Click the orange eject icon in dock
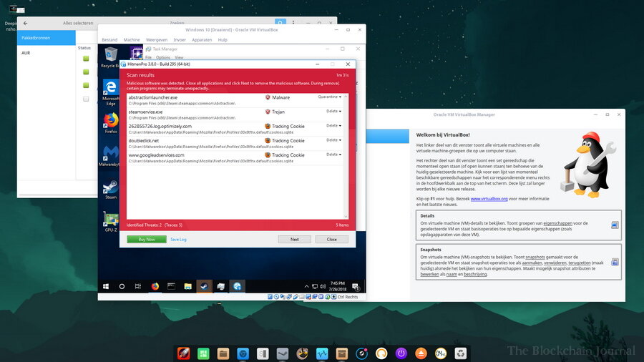 [x=421, y=353]
